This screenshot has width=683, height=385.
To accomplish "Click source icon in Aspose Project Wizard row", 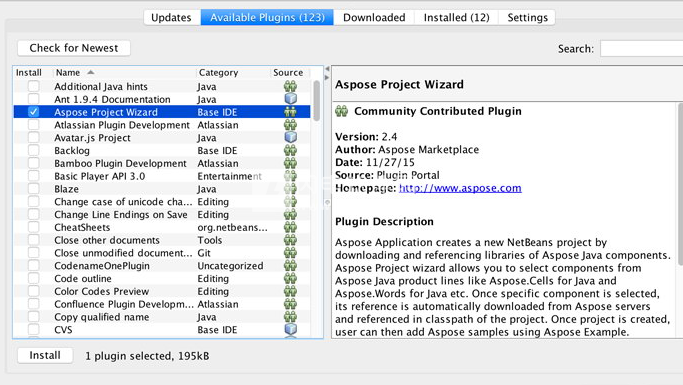I will [x=291, y=112].
